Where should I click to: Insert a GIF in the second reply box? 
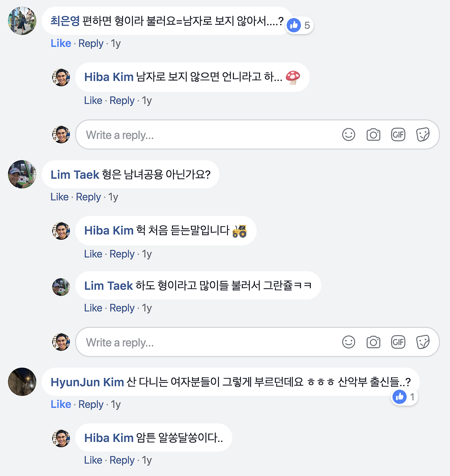(398, 342)
